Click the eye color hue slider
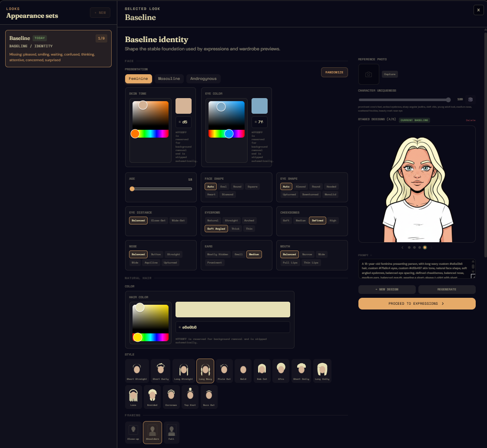The width and height of the screenshot is (487, 448). tap(226, 134)
